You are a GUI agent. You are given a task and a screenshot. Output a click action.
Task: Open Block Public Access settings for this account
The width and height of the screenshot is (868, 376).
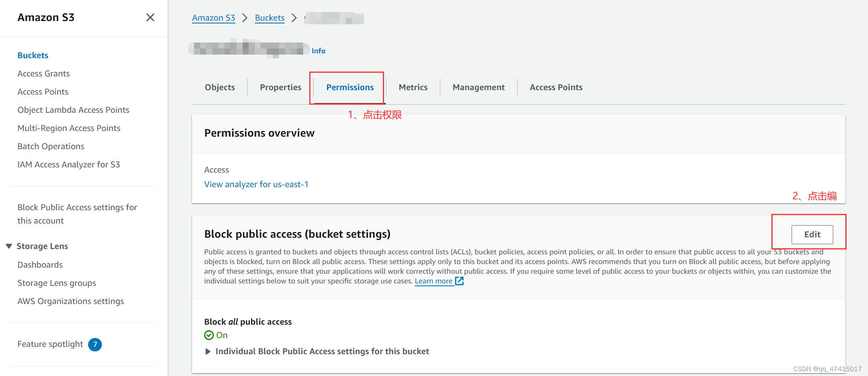coord(77,214)
